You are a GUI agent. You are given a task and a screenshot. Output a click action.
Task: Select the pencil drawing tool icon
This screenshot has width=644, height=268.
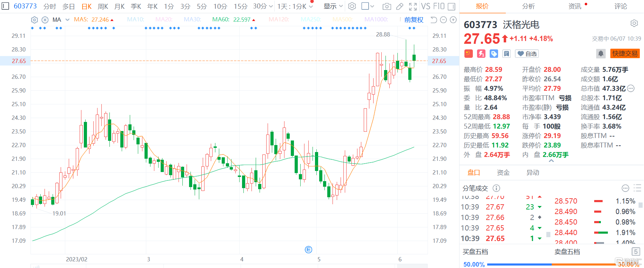pyautogui.click(x=400, y=6)
